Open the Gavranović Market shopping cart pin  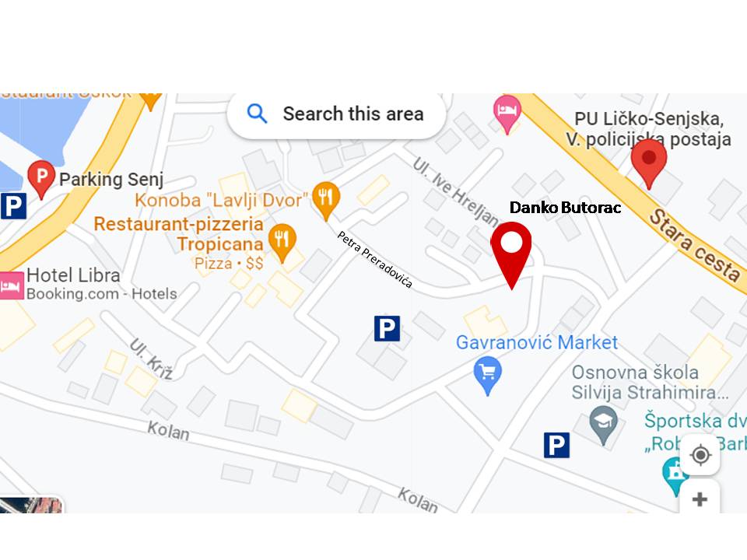click(487, 375)
